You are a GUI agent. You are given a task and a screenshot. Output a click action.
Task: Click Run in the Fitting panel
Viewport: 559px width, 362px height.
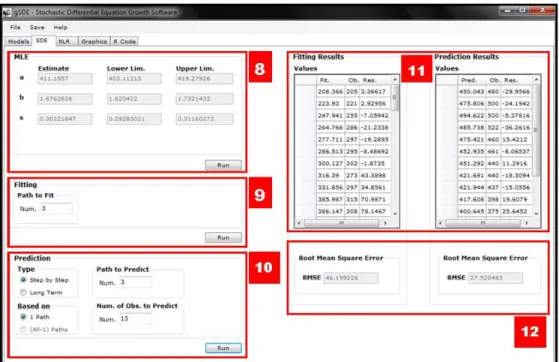223,238
